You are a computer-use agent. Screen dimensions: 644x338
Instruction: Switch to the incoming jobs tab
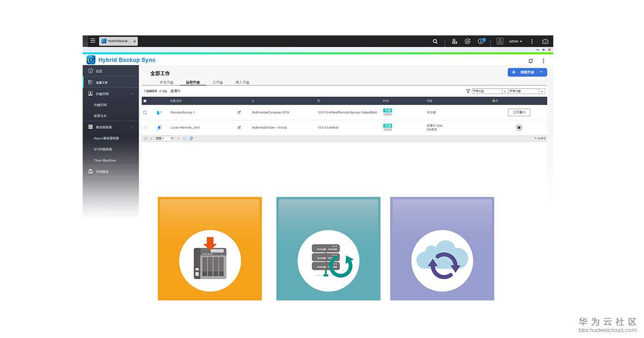click(x=242, y=82)
